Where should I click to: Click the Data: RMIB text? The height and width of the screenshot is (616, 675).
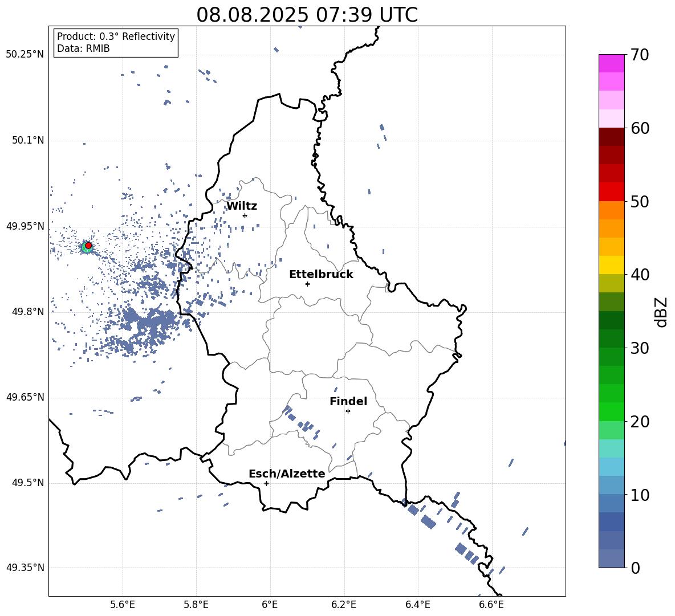83,48
